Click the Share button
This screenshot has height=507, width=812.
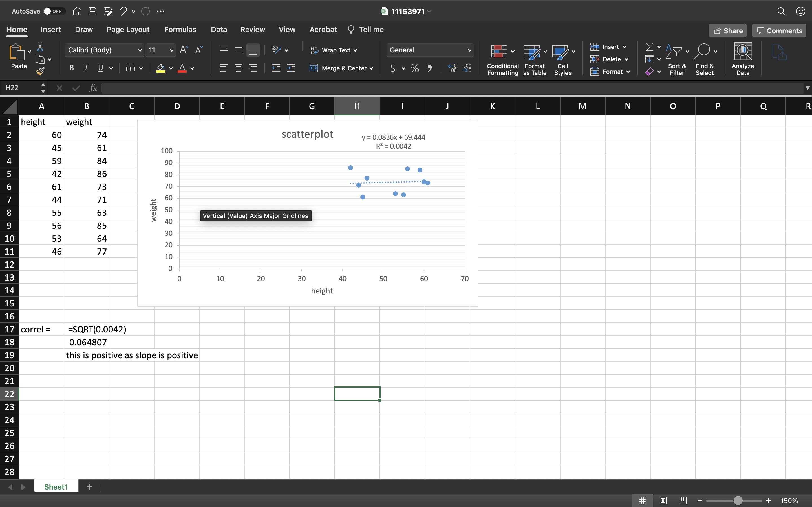tap(727, 30)
